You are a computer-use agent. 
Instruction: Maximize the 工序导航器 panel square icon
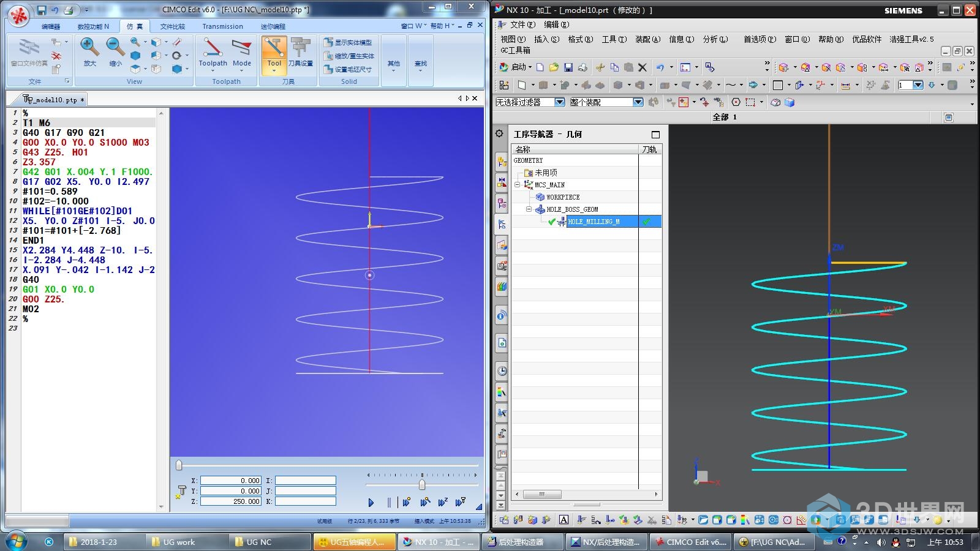click(x=655, y=135)
